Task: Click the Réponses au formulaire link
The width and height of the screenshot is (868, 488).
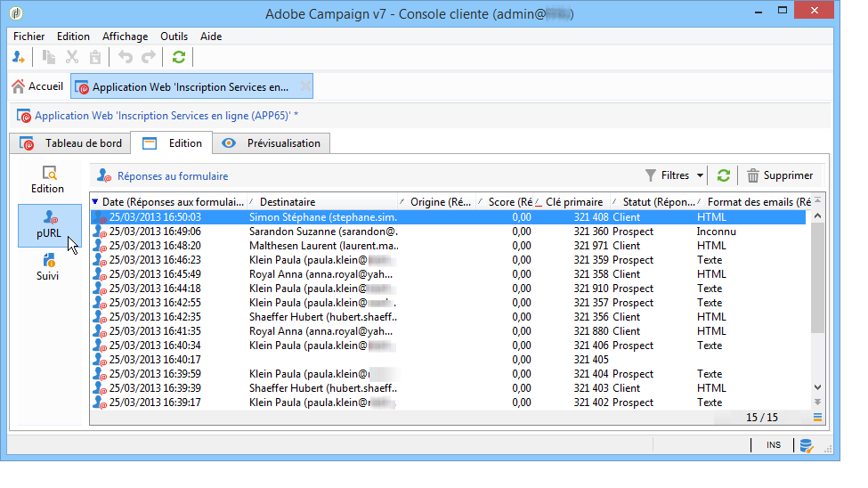Action: pyautogui.click(x=172, y=176)
